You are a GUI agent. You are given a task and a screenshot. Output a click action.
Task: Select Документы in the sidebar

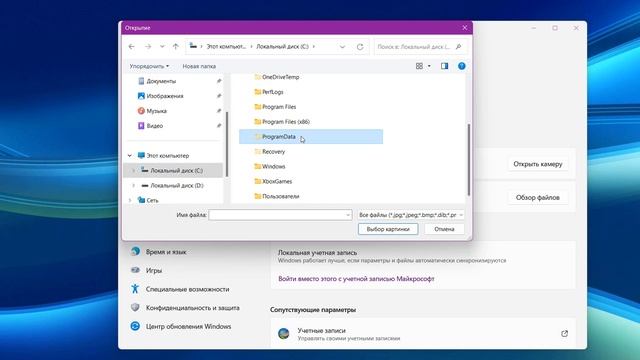point(161,81)
